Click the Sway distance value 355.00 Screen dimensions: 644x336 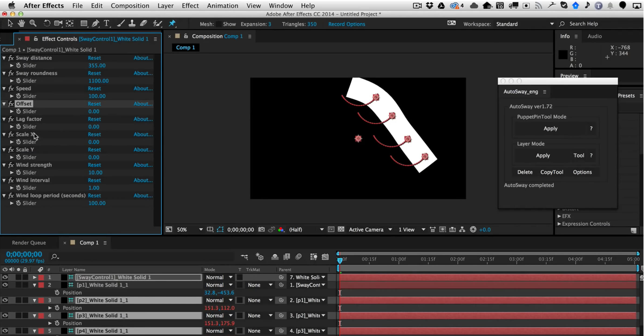click(97, 65)
